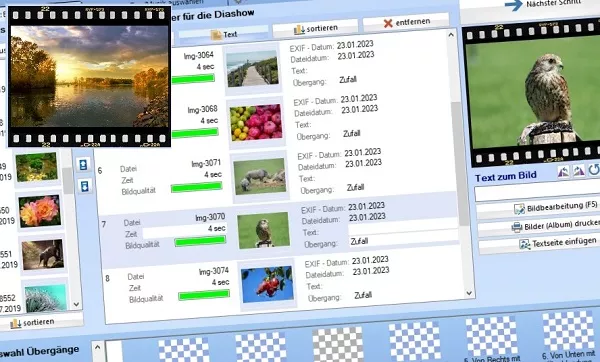Viewport: 600px width, 362px height.
Task: Click the left image panel scroll-down arrow
Action: 76,304
